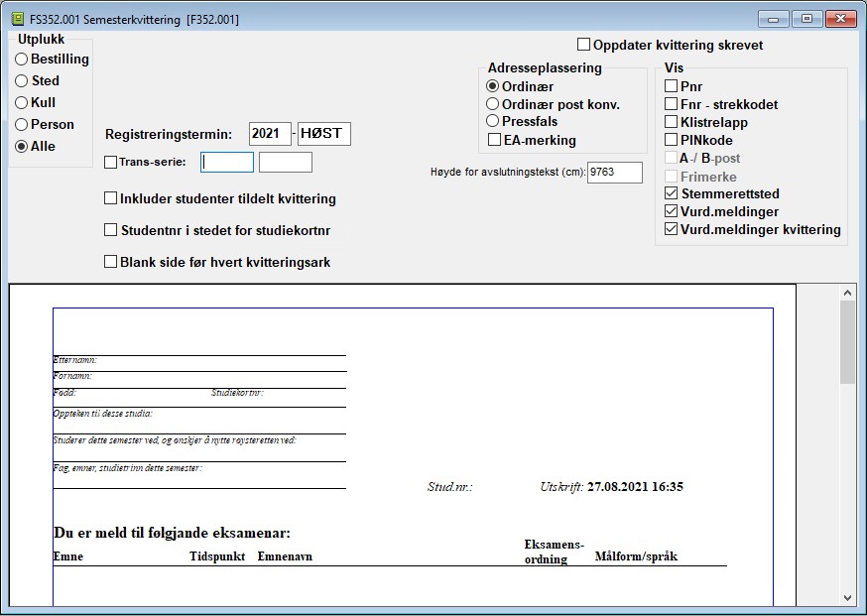Screen dimensions: 867x616
Task: Select Pressfals address placement
Action: tap(493, 121)
